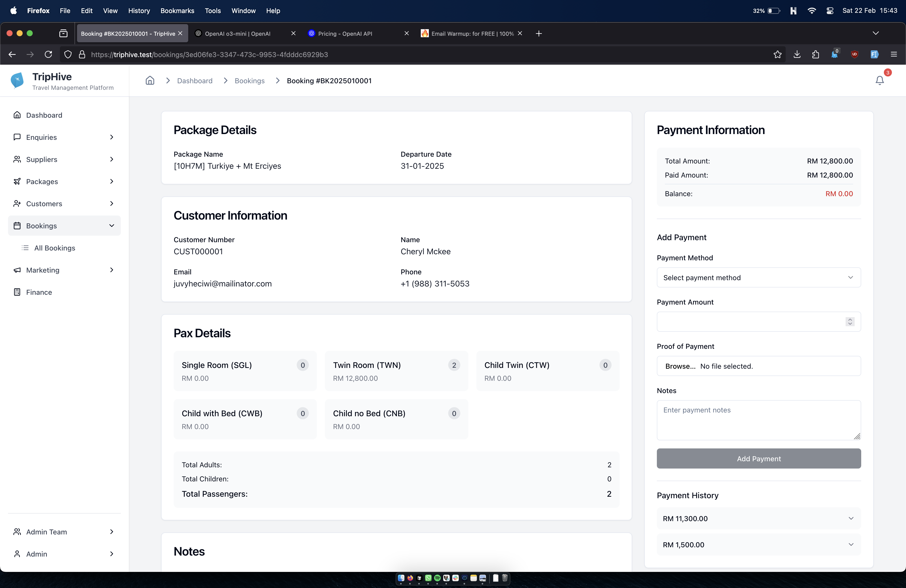Open Firefox View tab overview icon
The image size is (906, 588).
[63, 33]
